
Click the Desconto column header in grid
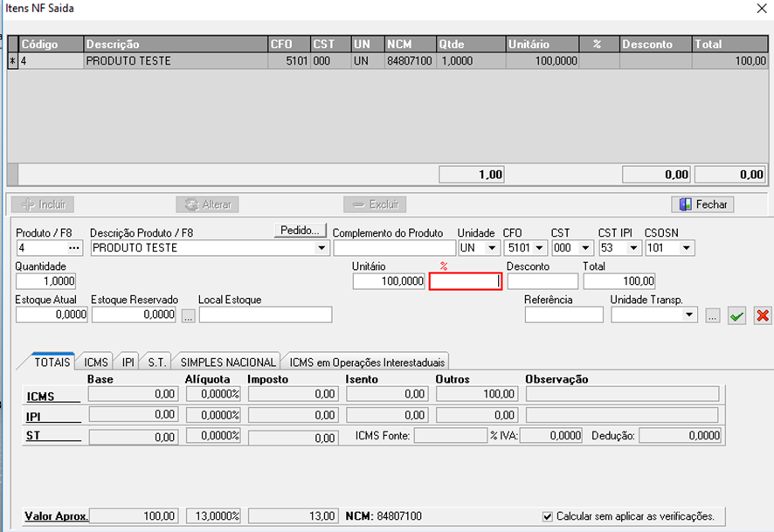(655, 44)
